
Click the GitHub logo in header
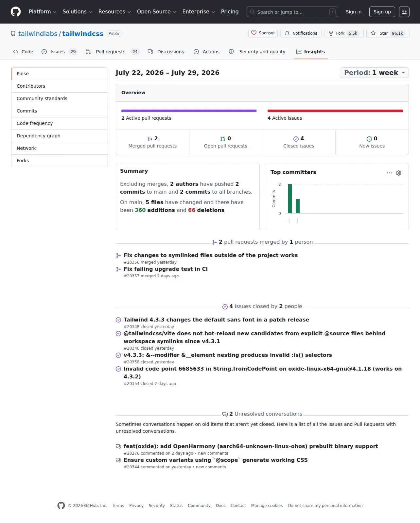tap(16, 12)
